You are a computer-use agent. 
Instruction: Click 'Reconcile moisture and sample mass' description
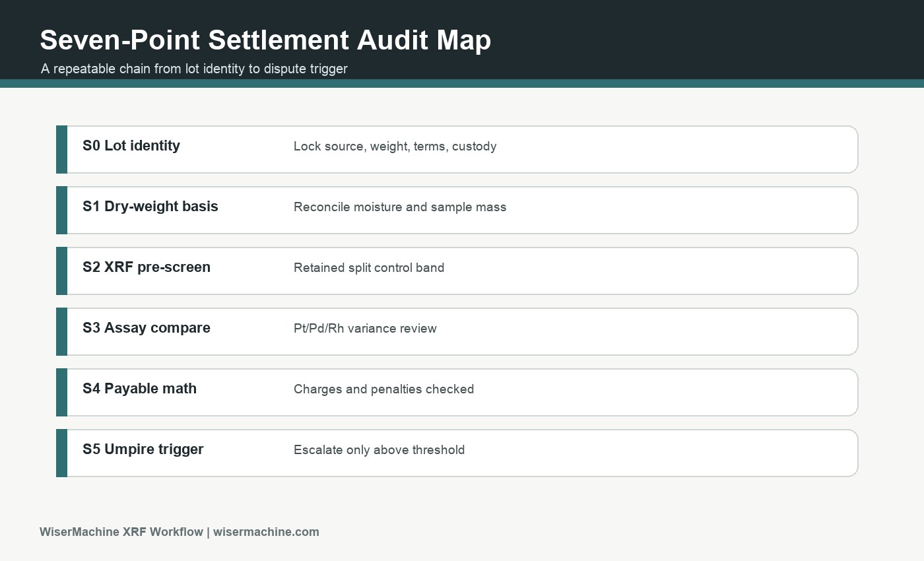pos(400,207)
